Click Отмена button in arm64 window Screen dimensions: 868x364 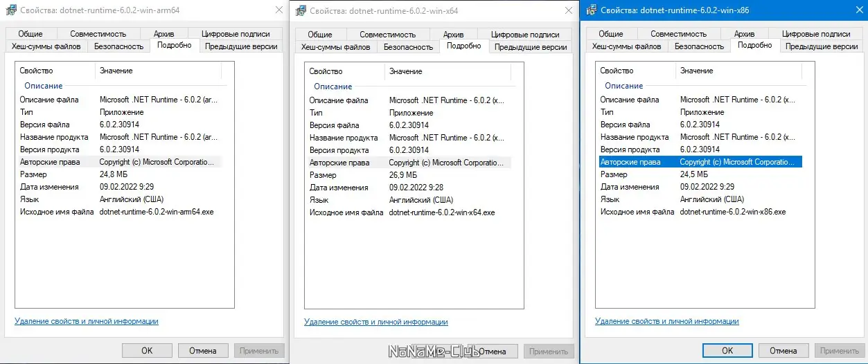click(203, 351)
